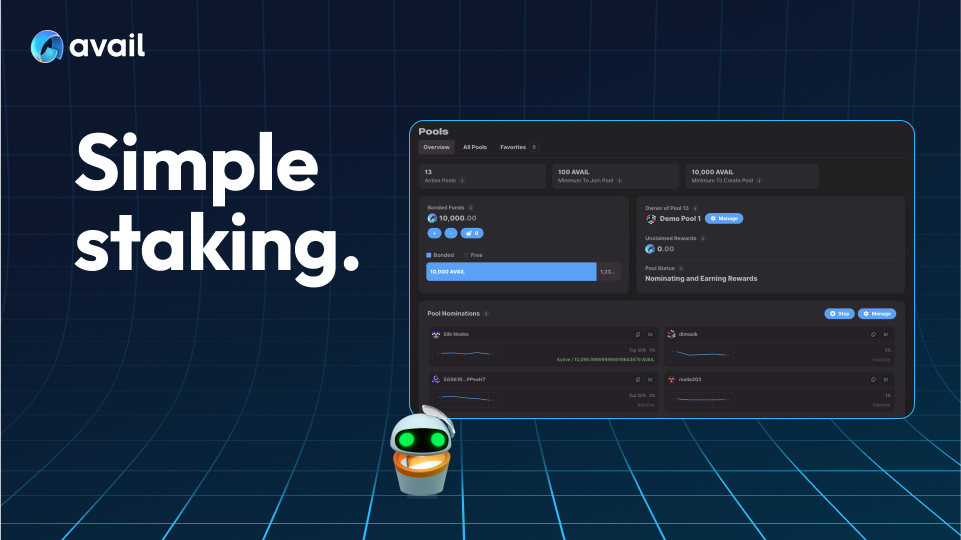Open the Favorites tab
The image size is (961, 540).
click(x=513, y=147)
